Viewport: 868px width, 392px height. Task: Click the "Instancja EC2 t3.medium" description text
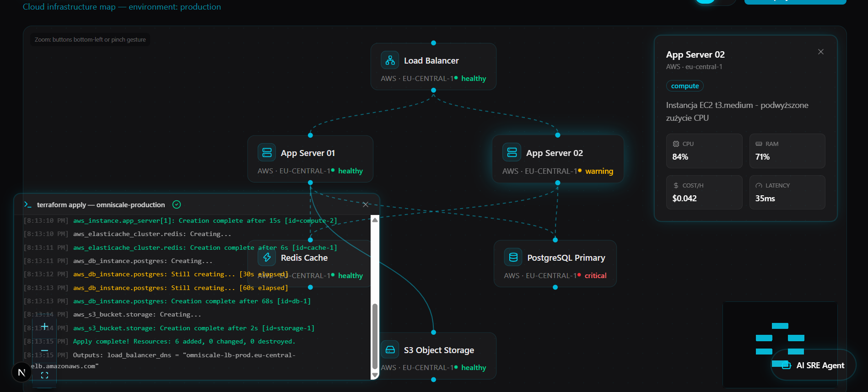(737, 111)
